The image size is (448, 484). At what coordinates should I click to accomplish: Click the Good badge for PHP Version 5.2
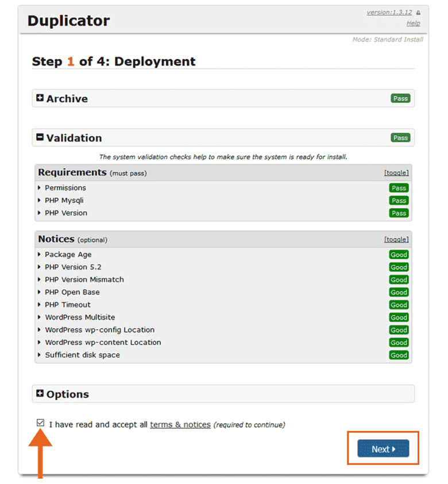[x=399, y=267]
